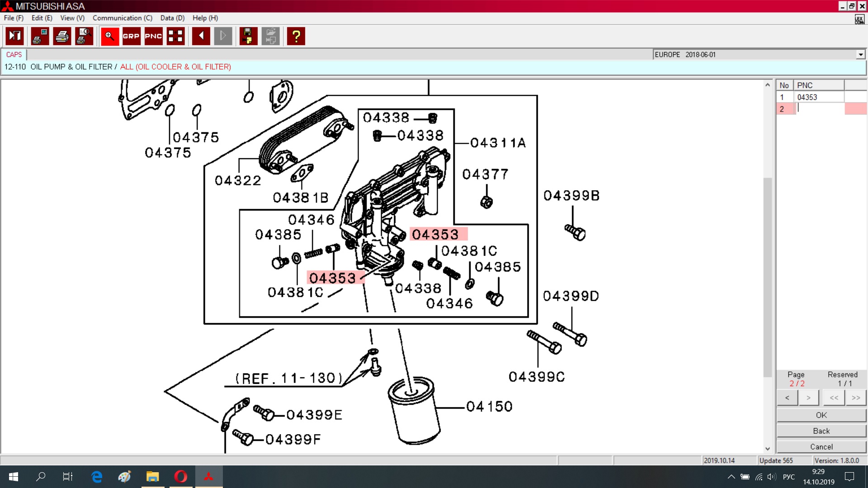Open the Edit (E) menu
The image size is (868, 488).
coord(42,18)
